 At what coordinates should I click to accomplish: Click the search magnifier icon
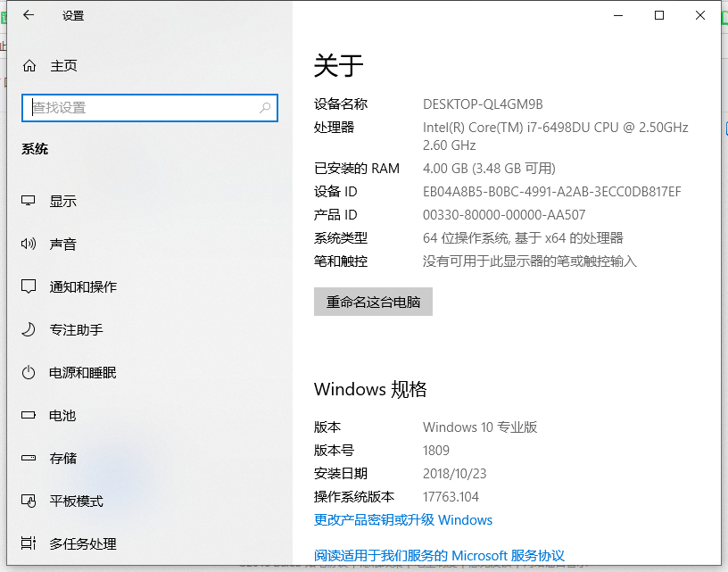click(265, 108)
